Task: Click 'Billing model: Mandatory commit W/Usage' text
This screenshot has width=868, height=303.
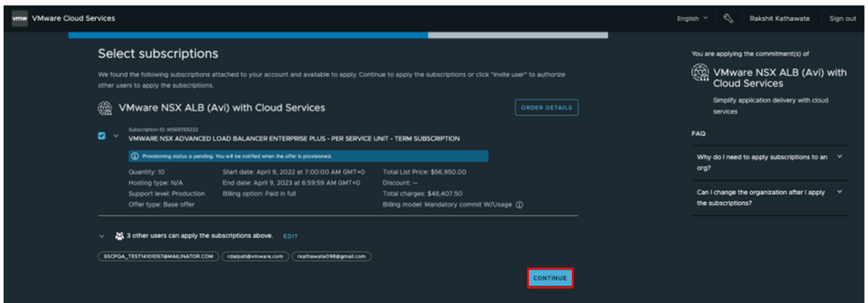Action: click(447, 205)
